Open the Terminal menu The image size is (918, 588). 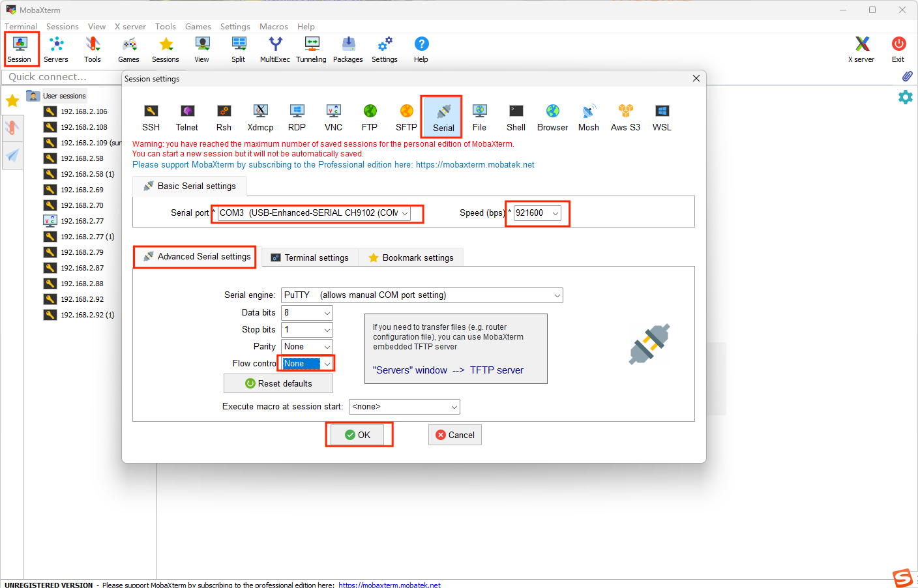point(21,27)
